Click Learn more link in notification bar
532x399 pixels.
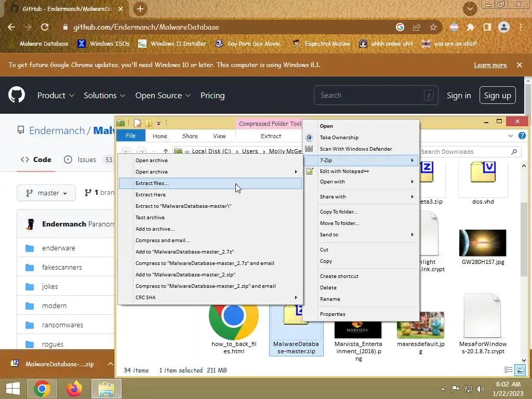(x=490, y=65)
